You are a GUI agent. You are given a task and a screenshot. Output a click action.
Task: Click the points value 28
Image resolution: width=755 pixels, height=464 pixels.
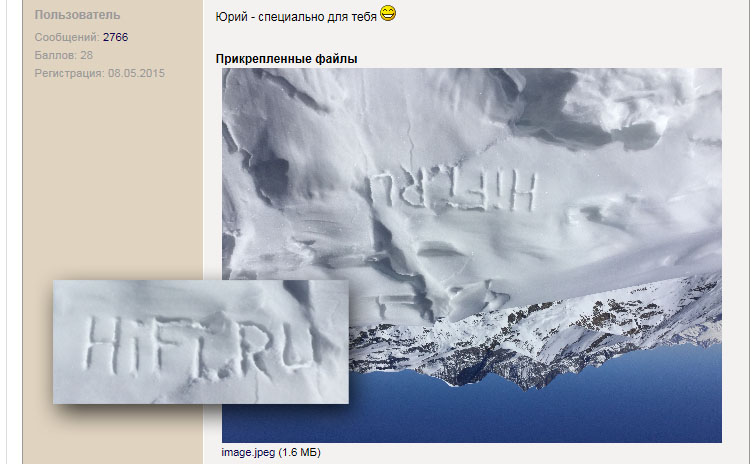click(87, 55)
